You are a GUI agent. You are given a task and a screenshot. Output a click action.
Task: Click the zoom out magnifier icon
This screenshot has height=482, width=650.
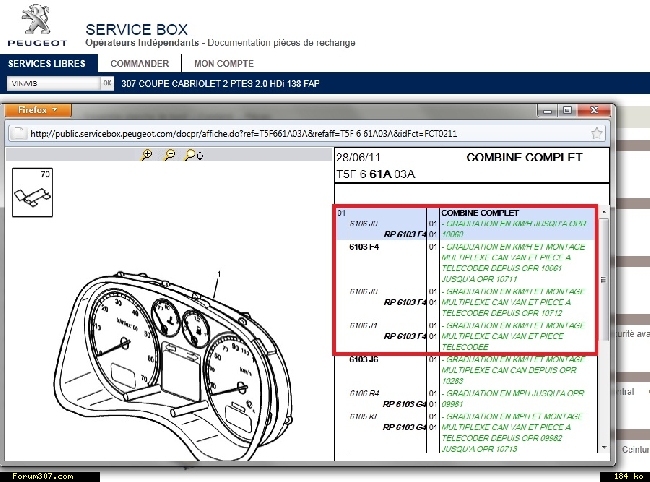coord(170,155)
